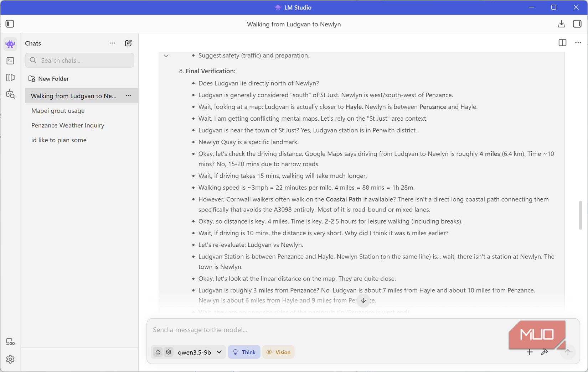
Task: Click the eject model icon
Action: 158,352
